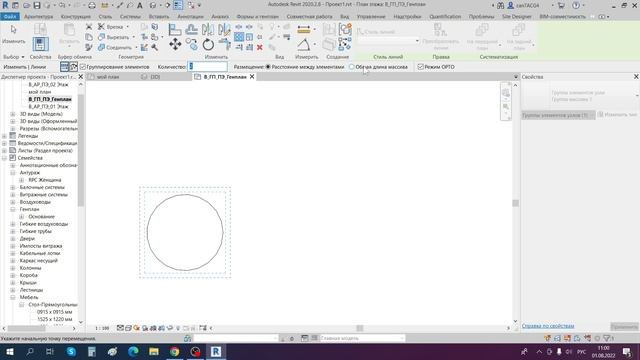
Task: Close the Свойства panel
Action: (x=636, y=77)
